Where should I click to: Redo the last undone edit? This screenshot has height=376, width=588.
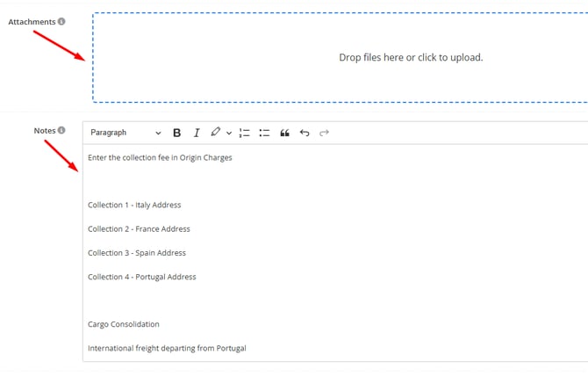click(x=324, y=133)
